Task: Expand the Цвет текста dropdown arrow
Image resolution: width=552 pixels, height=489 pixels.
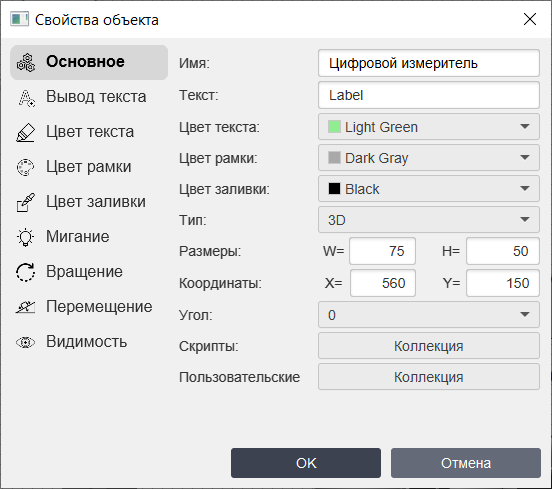Action: (525, 126)
